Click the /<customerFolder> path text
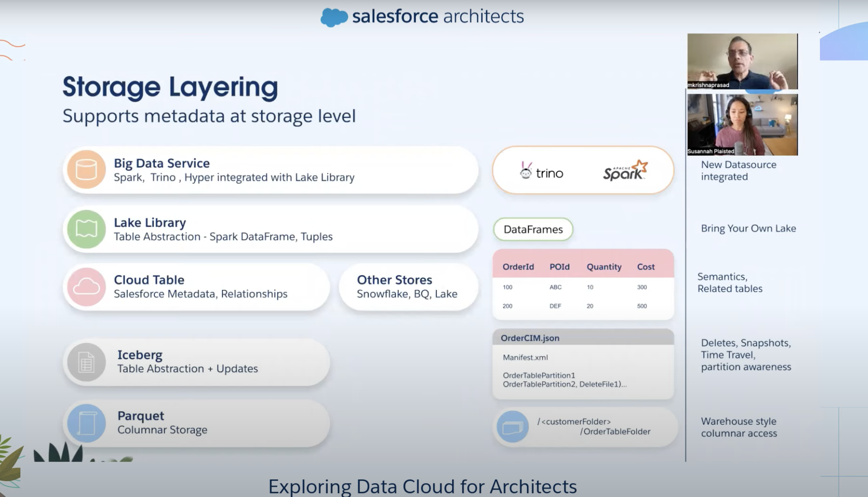Image resolution: width=868 pixels, height=497 pixels. click(x=574, y=422)
